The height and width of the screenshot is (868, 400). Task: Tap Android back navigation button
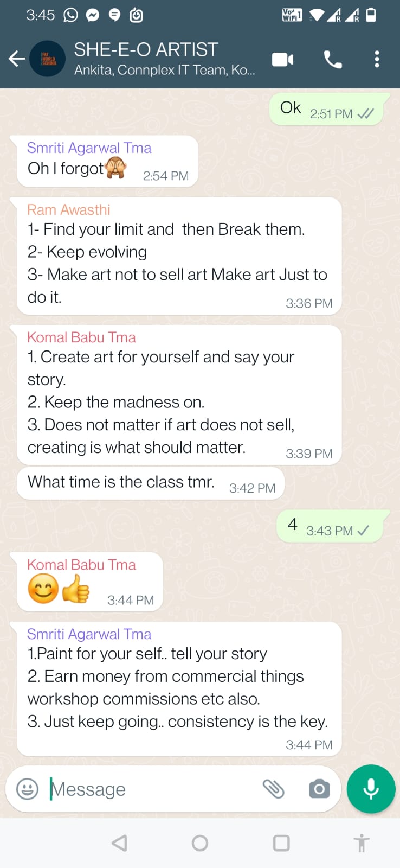pyautogui.click(x=119, y=843)
